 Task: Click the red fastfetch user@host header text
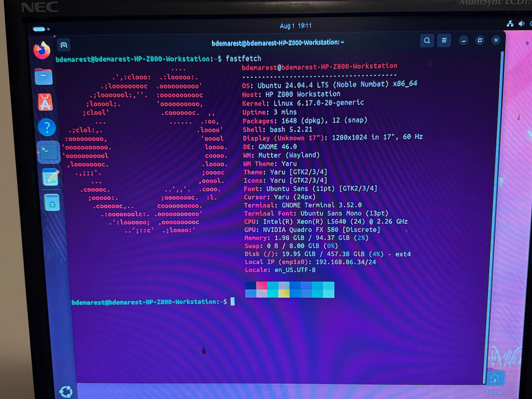point(320,67)
